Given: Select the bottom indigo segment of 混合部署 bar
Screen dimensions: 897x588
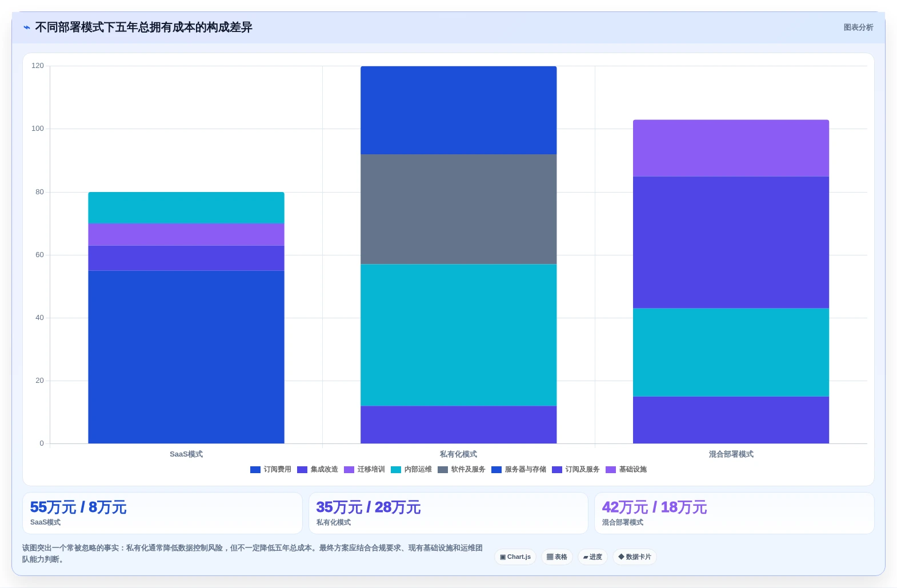Looking at the screenshot, I should [x=731, y=420].
